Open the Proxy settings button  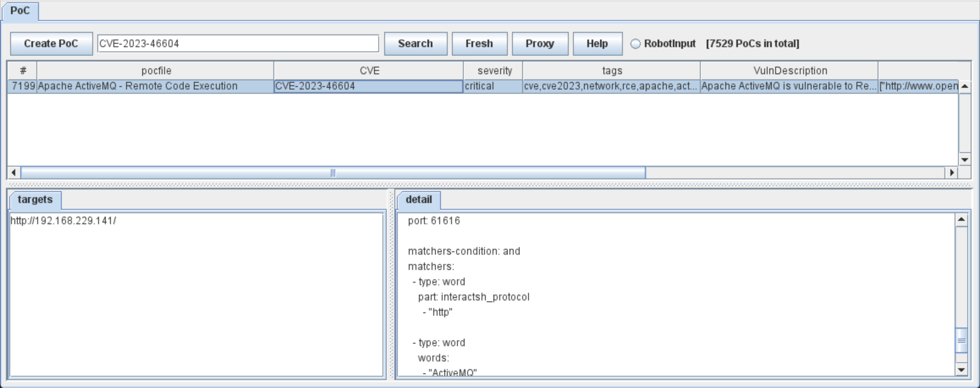click(540, 43)
